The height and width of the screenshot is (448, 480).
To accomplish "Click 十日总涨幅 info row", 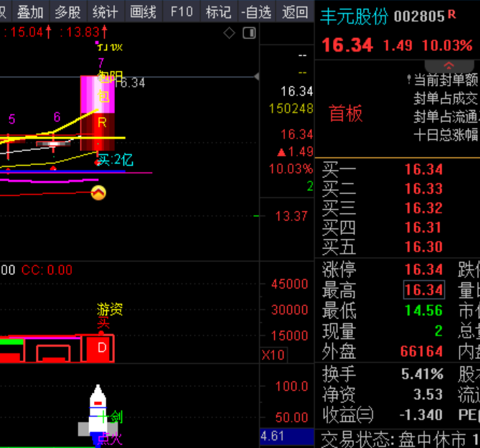I will 446,135.
